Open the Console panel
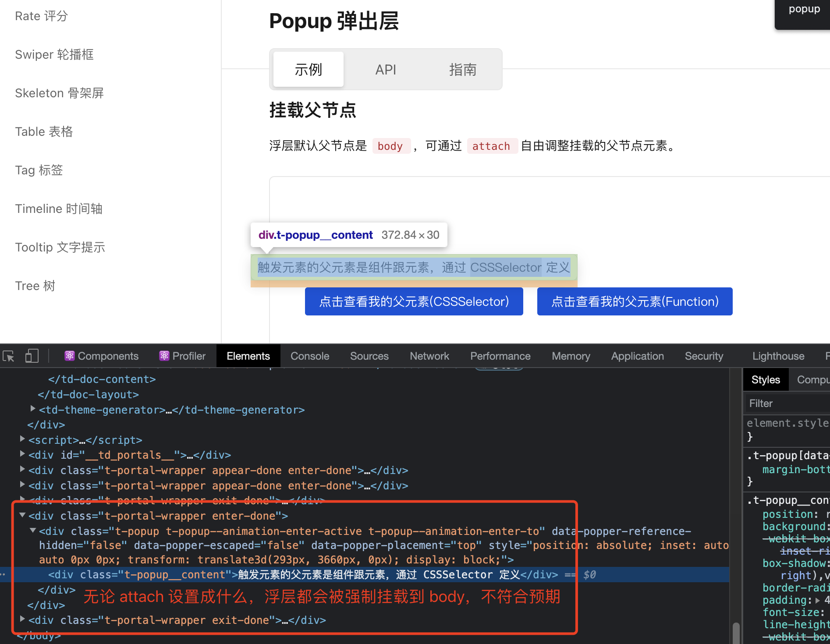The image size is (830, 644). [309, 356]
